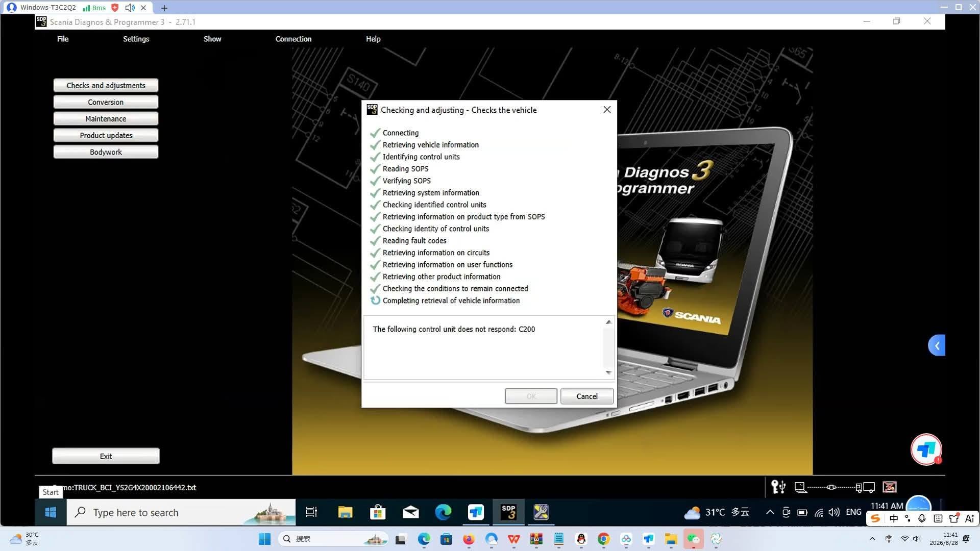
Task: Click the Conversion button
Action: (106, 102)
